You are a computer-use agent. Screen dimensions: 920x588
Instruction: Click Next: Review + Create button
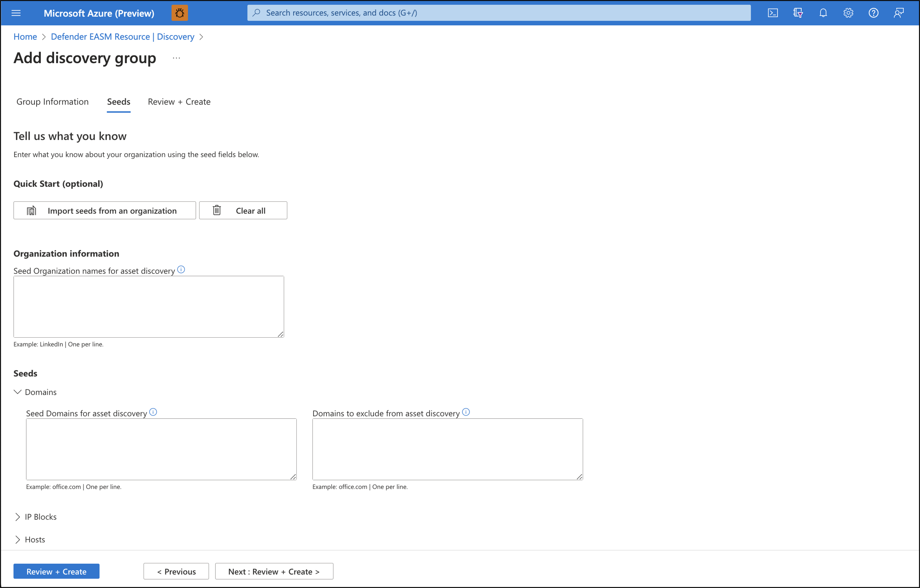(x=273, y=571)
